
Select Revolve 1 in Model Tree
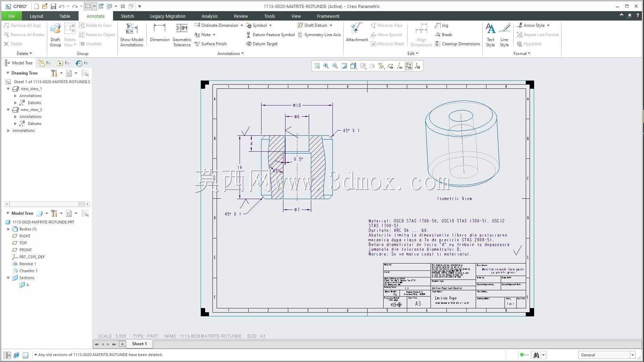[24, 264]
